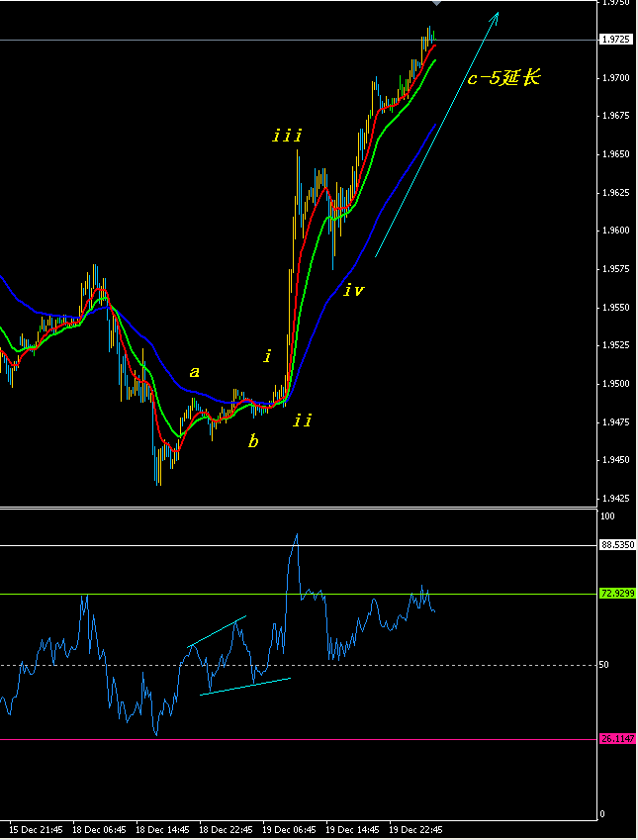Select the 'iii' wave label
The image size is (638, 840).
[287, 137]
